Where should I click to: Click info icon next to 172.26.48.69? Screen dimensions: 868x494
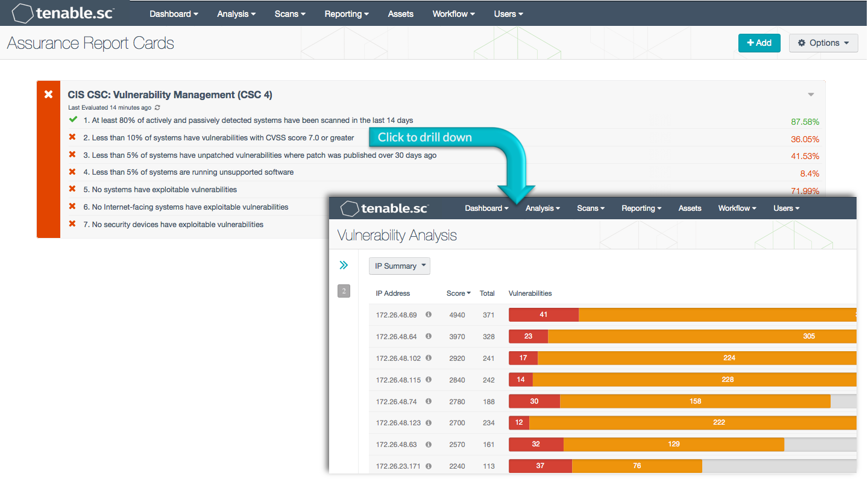(x=429, y=314)
